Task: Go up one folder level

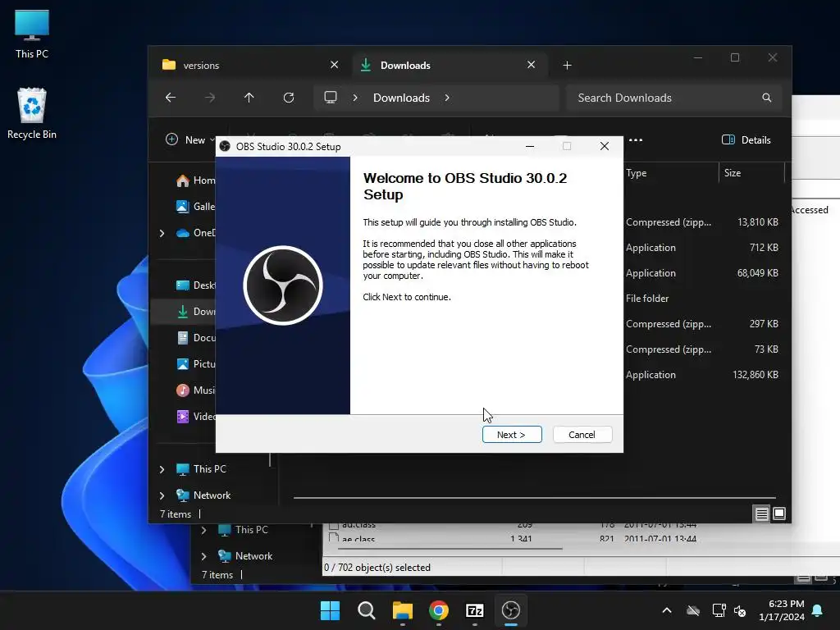Action: coord(249,98)
